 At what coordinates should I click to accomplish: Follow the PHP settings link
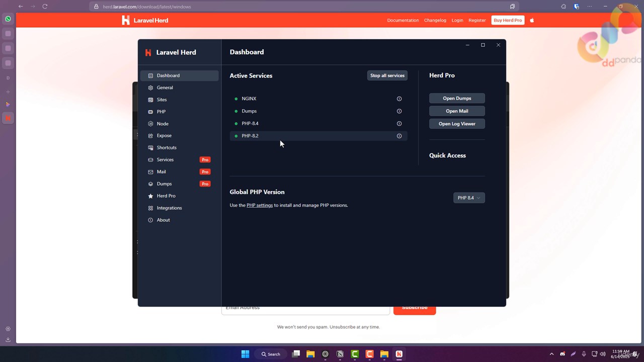pyautogui.click(x=260, y=205)
